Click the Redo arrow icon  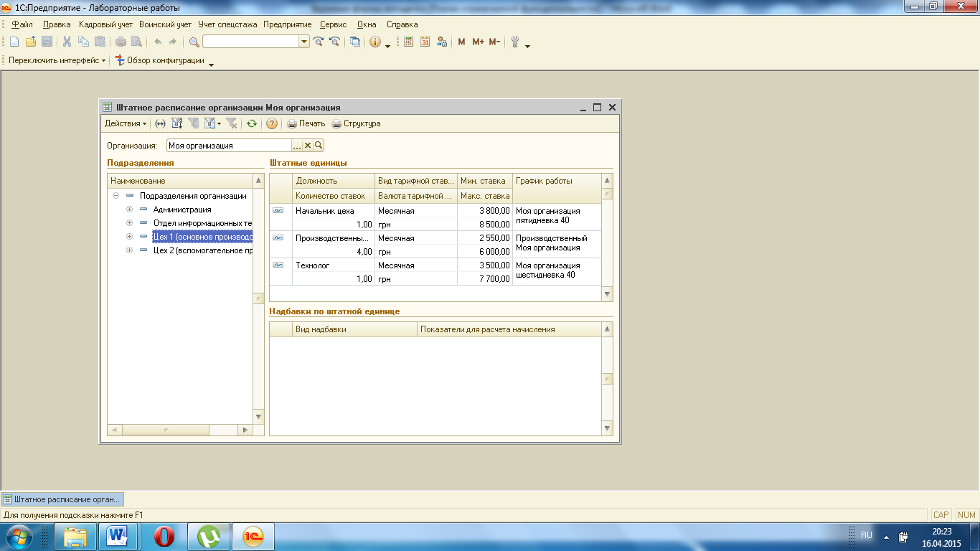[173, 42]
